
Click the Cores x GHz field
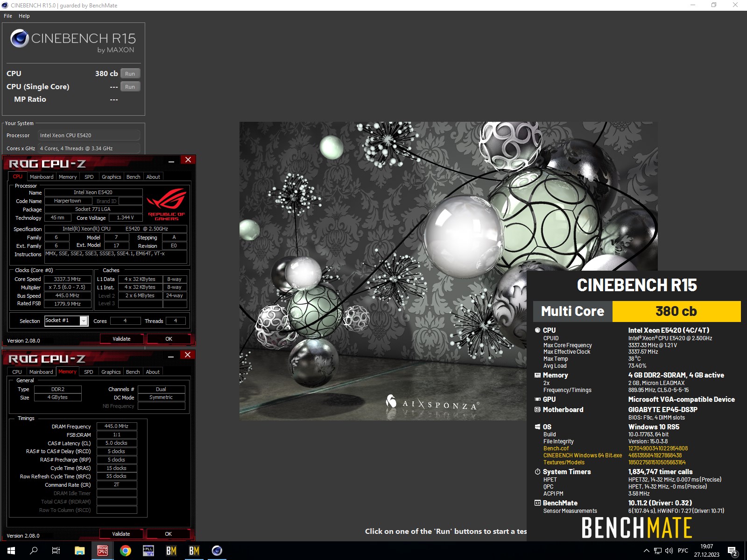pos(89,148)
